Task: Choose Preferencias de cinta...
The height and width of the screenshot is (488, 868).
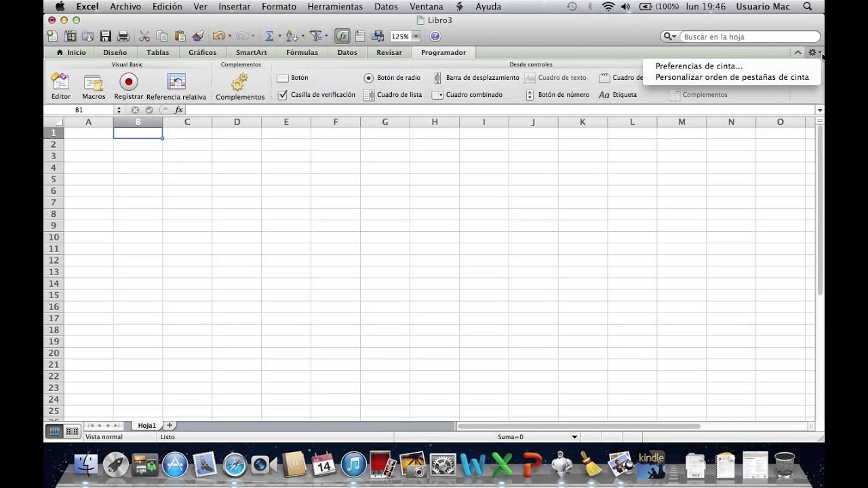Action: pos(699,66)
